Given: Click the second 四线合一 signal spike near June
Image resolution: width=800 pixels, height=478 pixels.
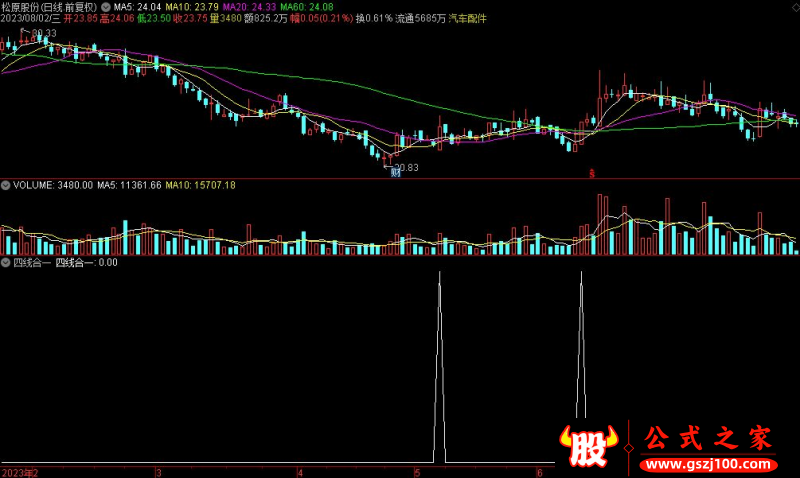Looking at the screenshot, I should point(581,344).
